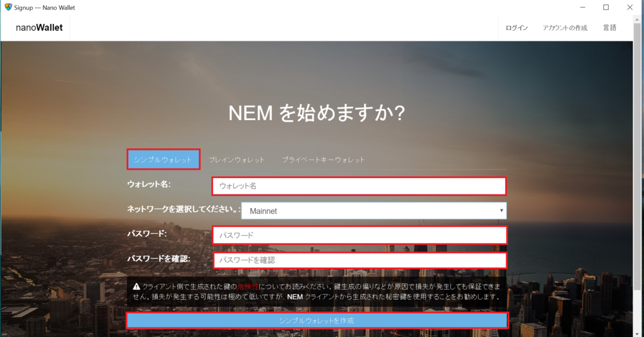
Task: Click the ウォレット名 input field
Action: (359, 186)
